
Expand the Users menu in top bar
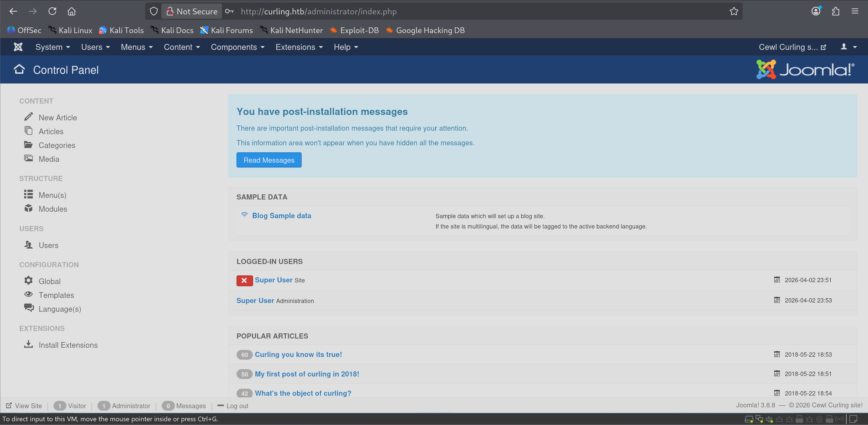pos(95,47)
